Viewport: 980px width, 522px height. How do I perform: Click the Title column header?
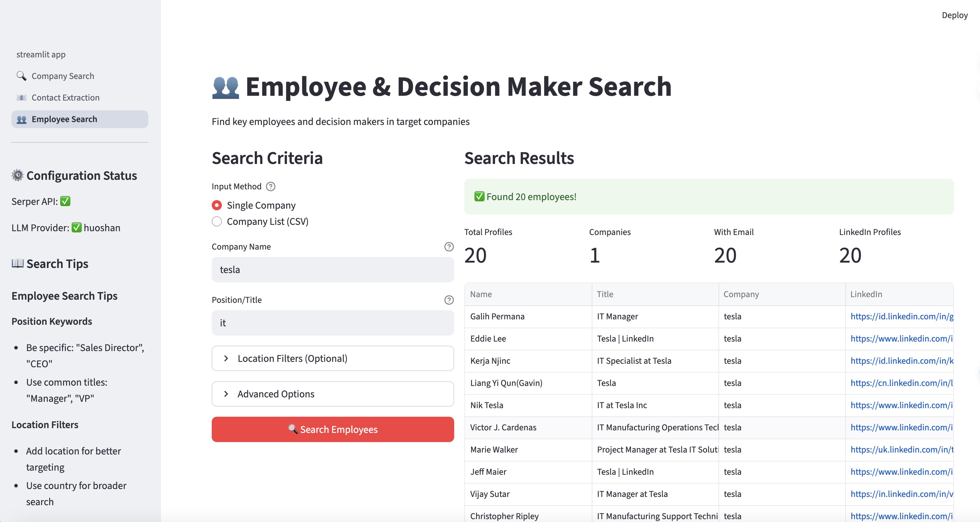pyautogui.click(x=655, y=294)
